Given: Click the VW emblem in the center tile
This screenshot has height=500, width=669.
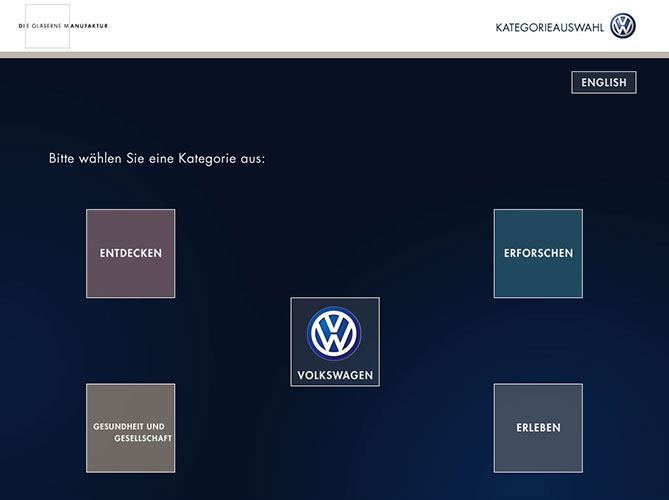Looking at the screenshot, I should (335, 334).
